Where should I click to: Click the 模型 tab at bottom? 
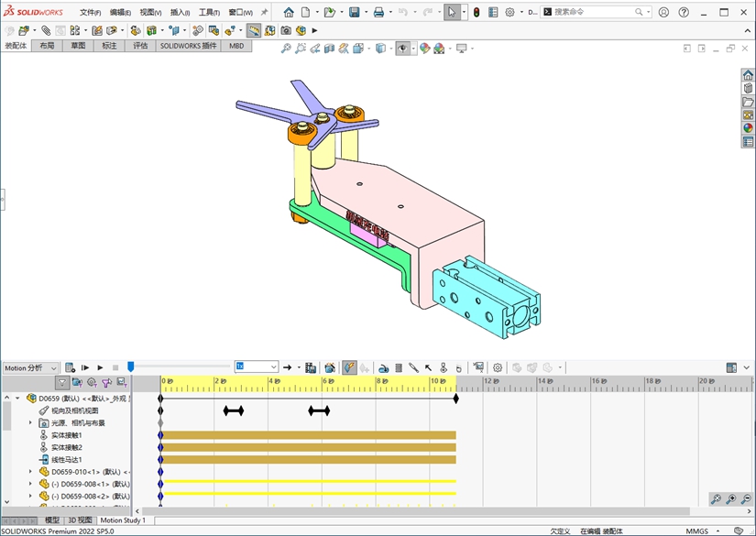(x=52, y=520)
